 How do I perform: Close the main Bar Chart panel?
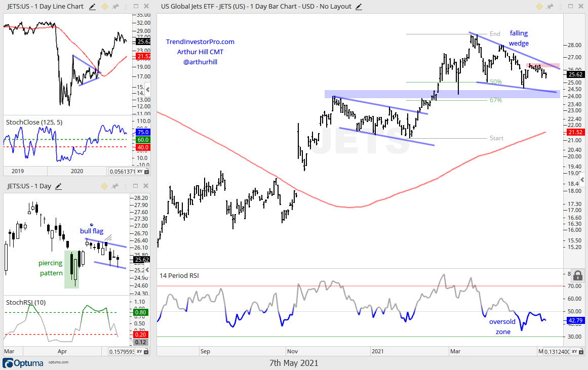(581, 7)
